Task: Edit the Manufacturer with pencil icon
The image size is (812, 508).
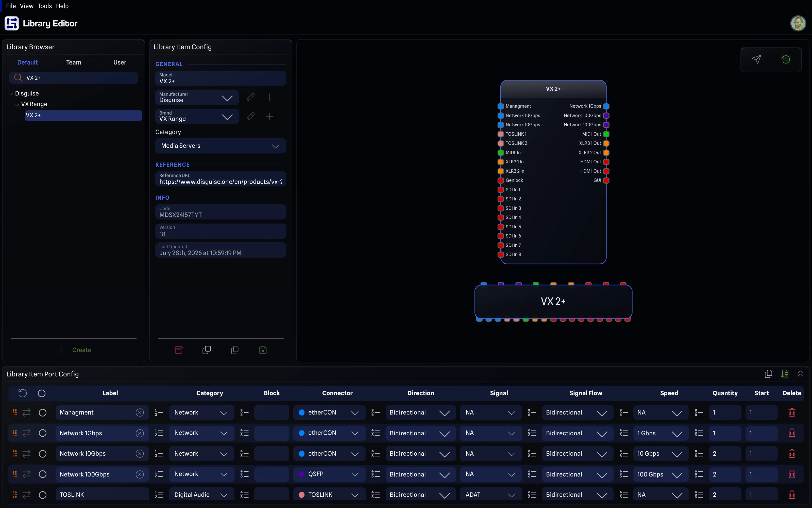Action: click(250, 98)
